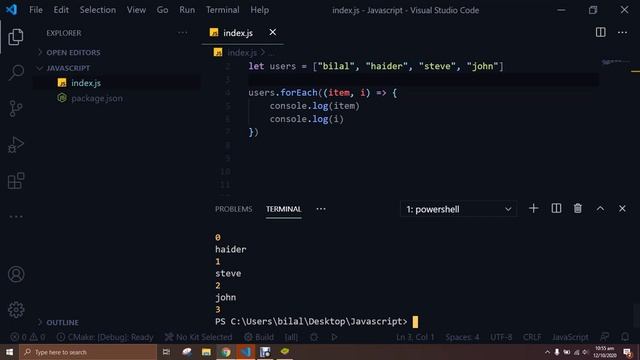This screenshot has width=640, height=360.
Task: Click the Build status bar button
Action: pos(259,337)
